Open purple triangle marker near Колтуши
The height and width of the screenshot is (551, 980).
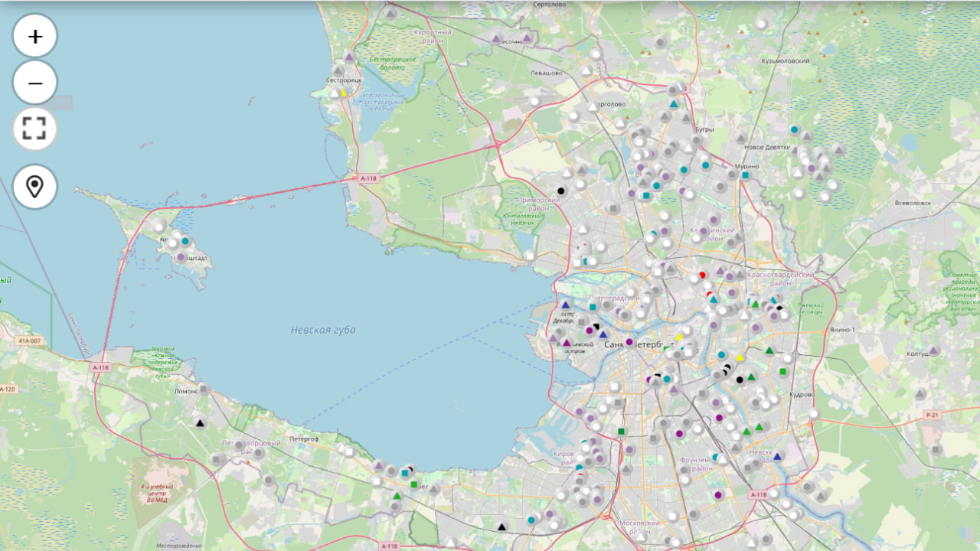click(933, 350)
